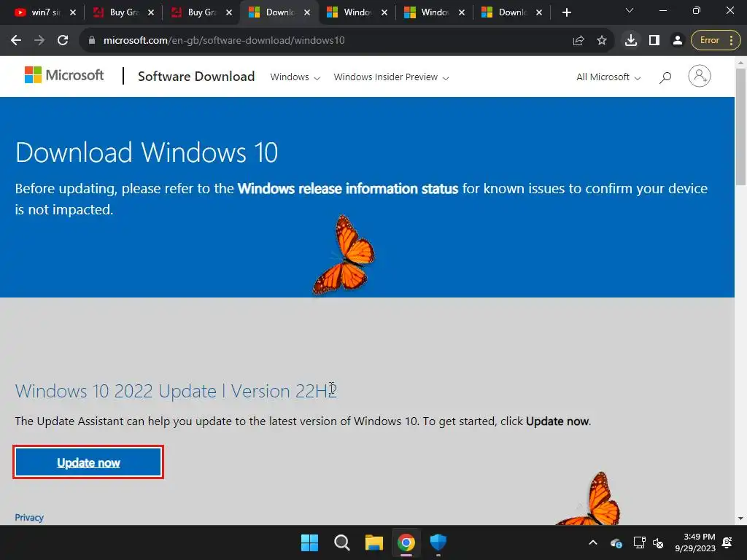Open the network tray icon
The width and height of the screenshot is (747, 560).
click(639, 542)
